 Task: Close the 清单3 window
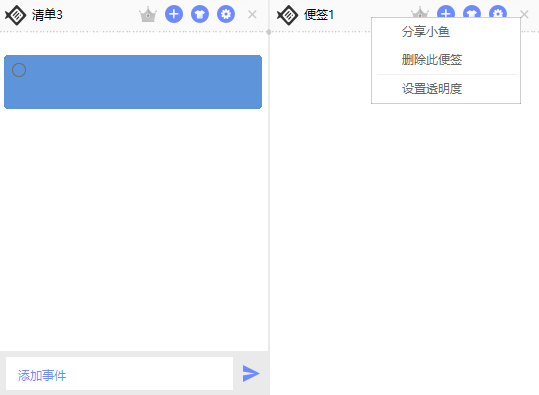252,14
